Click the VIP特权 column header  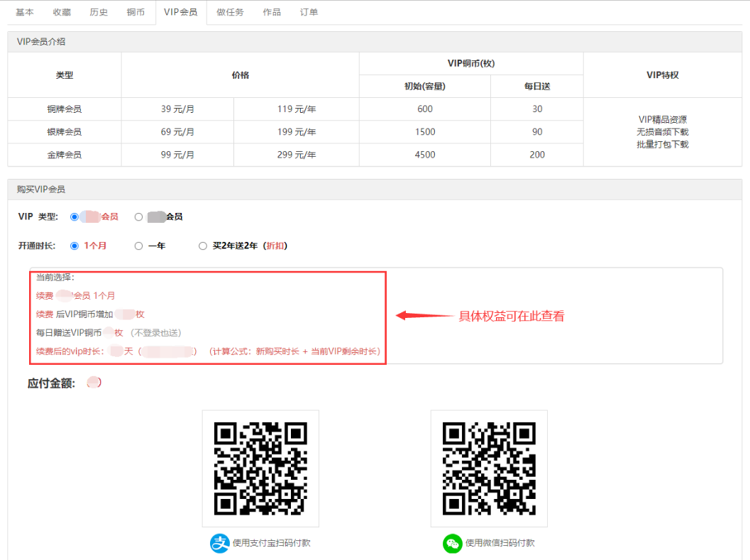pyautogui.click(x=663, y=75)
